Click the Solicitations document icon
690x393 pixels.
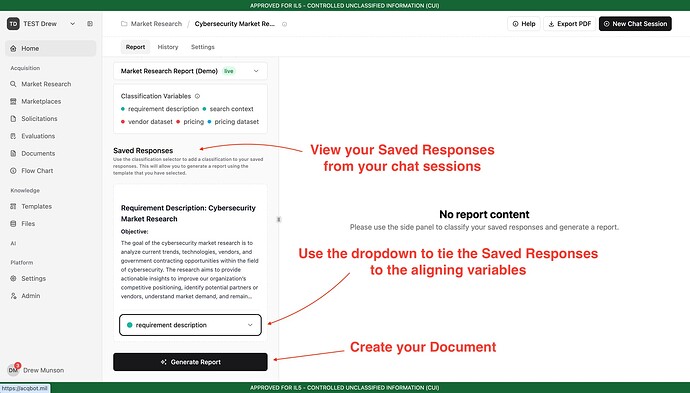13,119
